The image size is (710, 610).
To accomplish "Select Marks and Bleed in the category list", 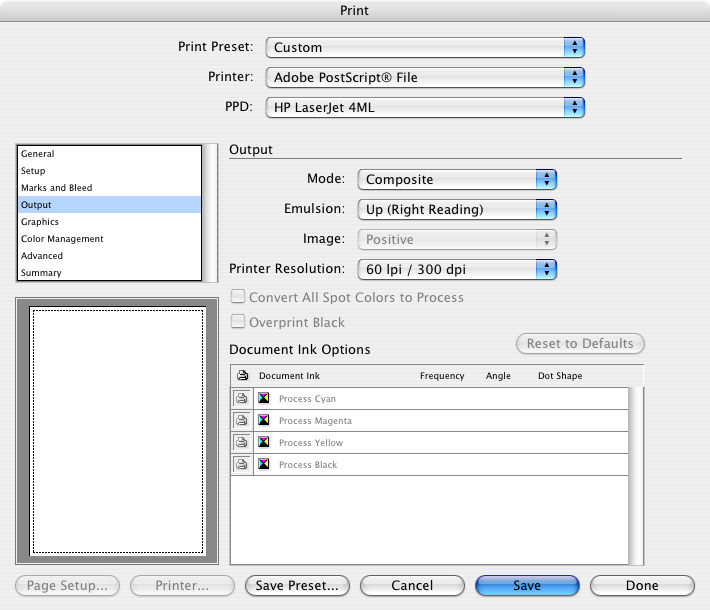I will click(56, 188).
